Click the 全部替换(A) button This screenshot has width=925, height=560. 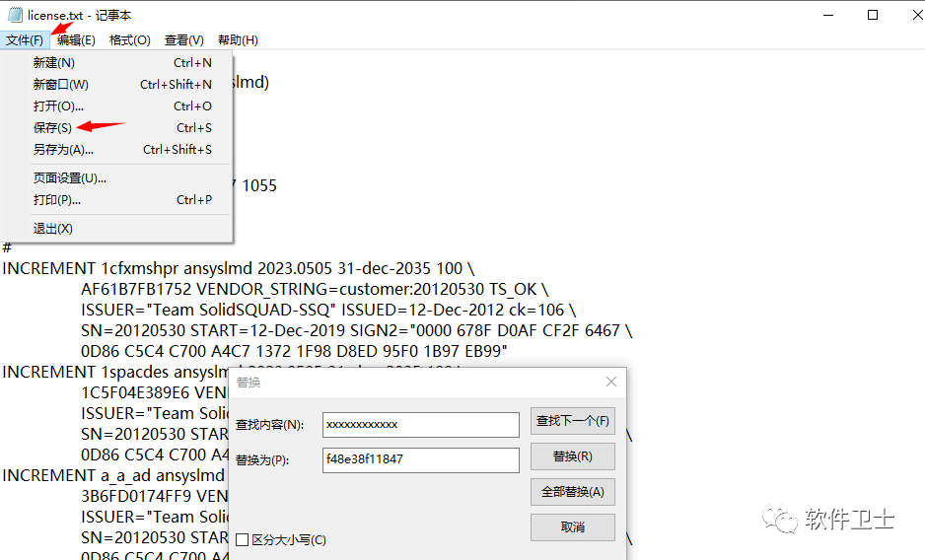572,492
